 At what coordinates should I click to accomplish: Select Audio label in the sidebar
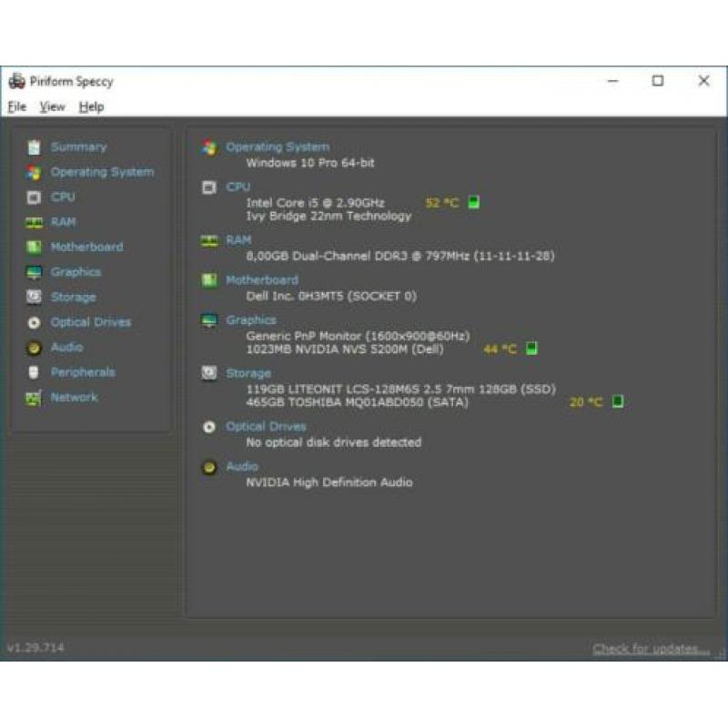pyautogui.click(x=66, y=348)
